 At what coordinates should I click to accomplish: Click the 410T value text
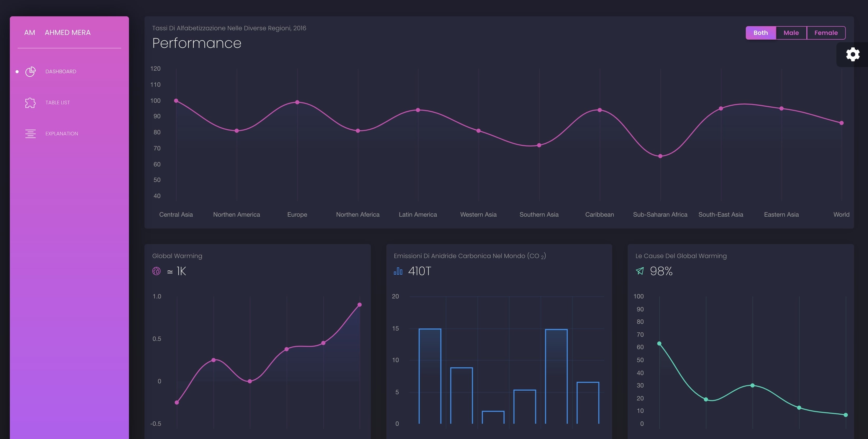[x=419, y=271]
